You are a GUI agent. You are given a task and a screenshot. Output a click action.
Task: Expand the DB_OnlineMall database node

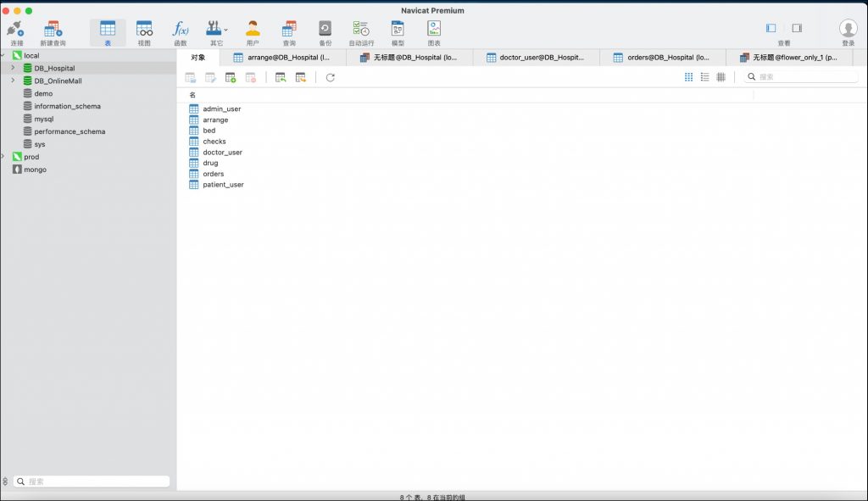[x=13, y=81]
